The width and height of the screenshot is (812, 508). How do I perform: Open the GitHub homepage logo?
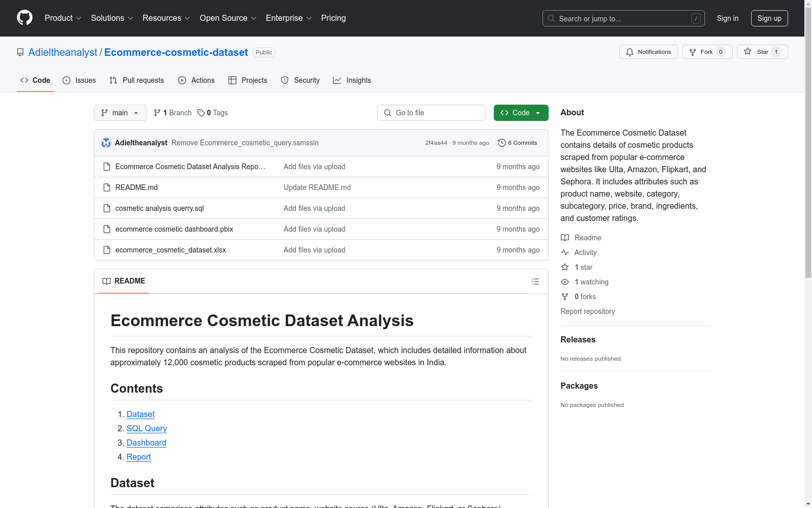pos(24,18)
